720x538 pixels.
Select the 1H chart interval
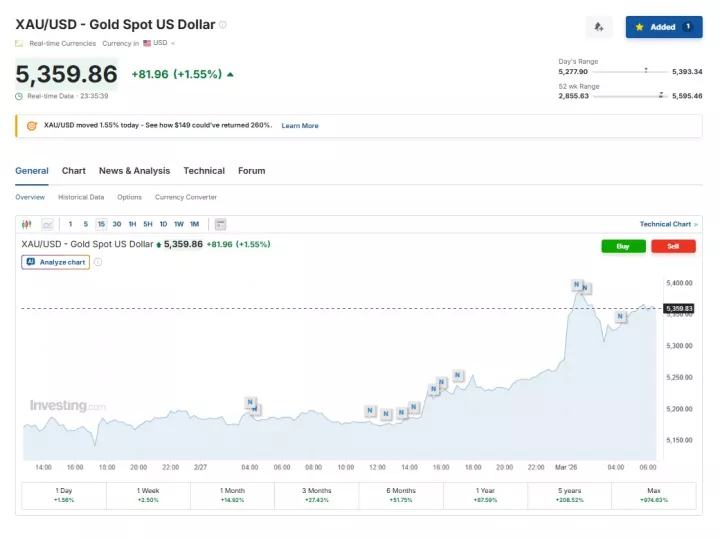point(132,224)
